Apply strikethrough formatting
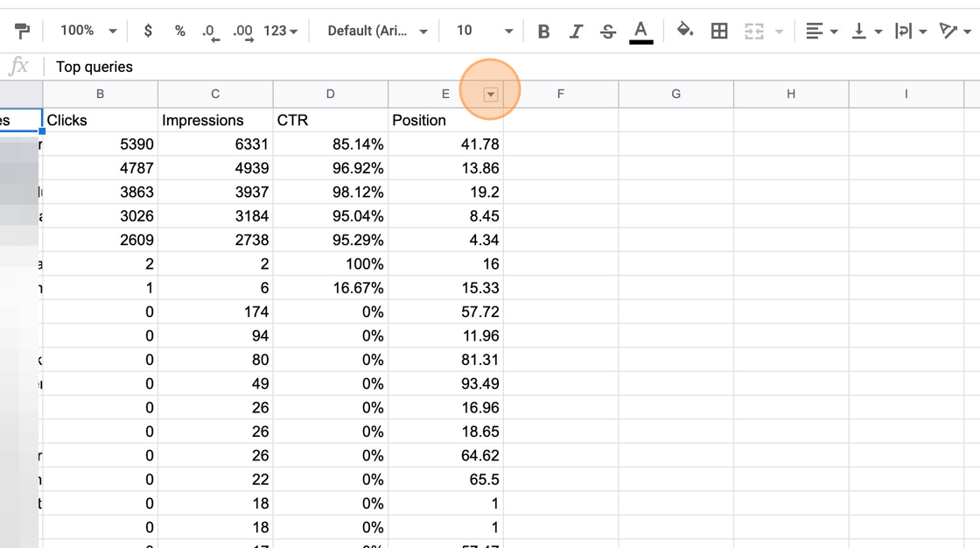The image size is (980, 548). point(607,31)
